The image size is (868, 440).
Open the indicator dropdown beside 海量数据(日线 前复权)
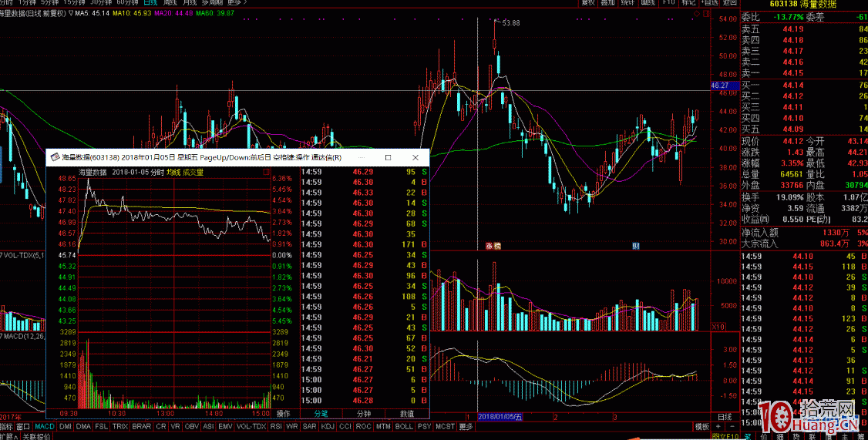click(x=71, y=13)
